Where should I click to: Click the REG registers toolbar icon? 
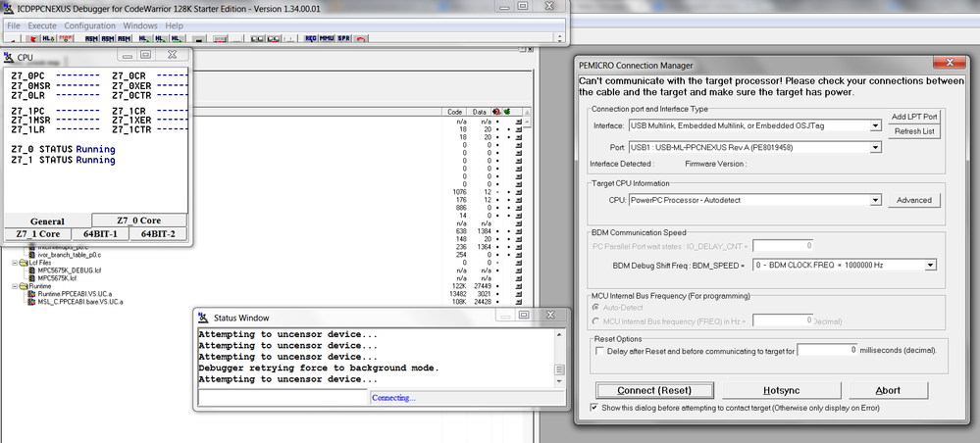[x=311, y=39]
